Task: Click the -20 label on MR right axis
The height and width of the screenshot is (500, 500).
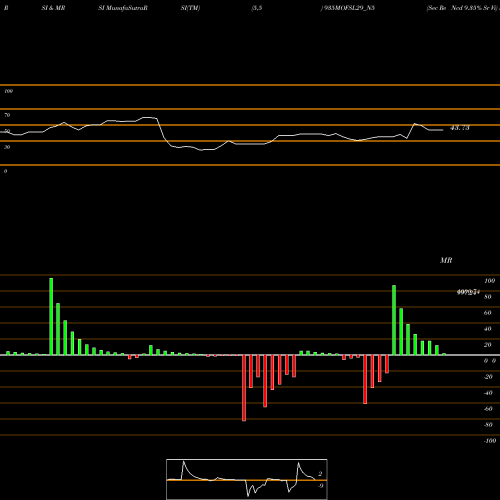Action: point(488,377)
